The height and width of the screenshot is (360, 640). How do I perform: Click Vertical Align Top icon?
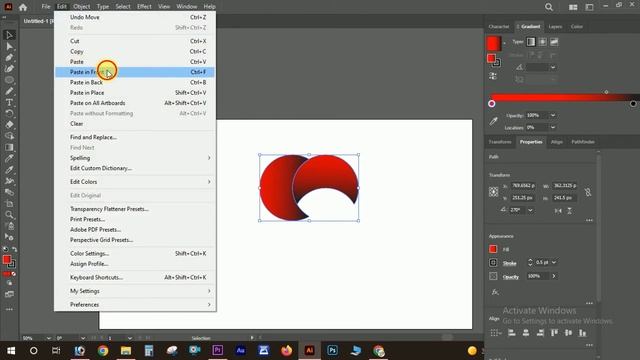click(x=554, y=333)
